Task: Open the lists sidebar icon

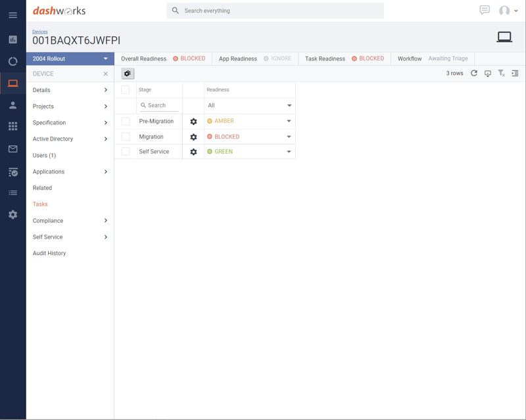Action: (12, 193)
